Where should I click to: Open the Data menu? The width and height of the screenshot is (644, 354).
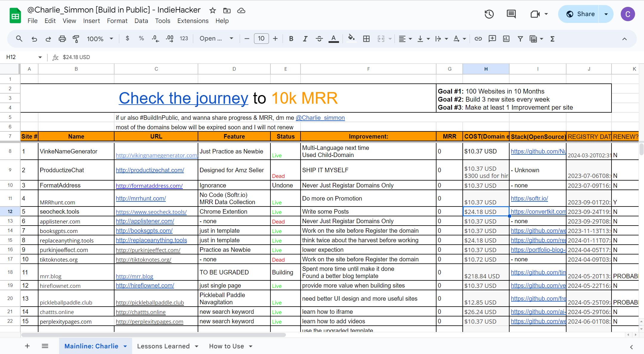click(141, 21)
